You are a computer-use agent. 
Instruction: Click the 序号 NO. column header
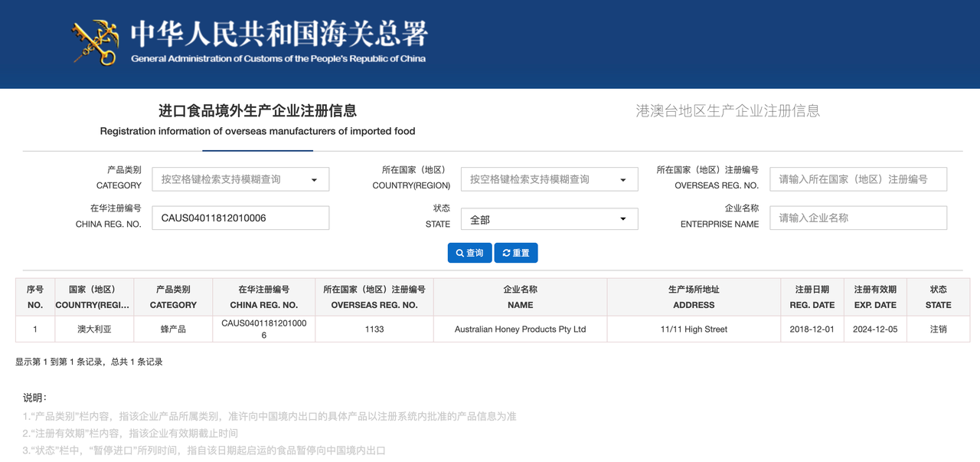35,297
